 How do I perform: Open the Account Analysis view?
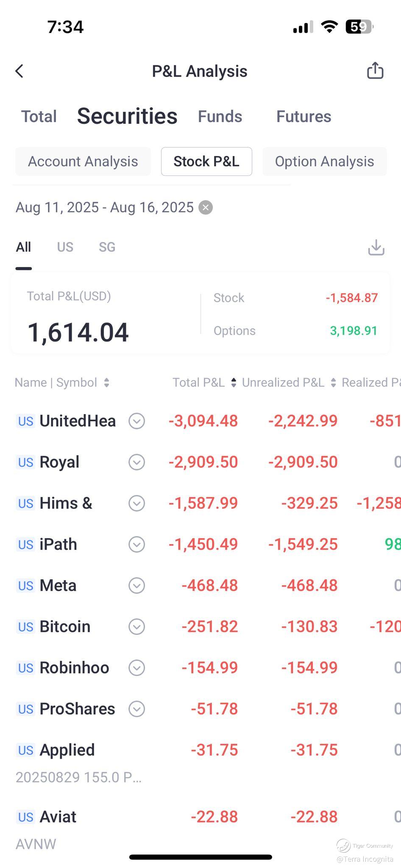(x=83, y=161)
